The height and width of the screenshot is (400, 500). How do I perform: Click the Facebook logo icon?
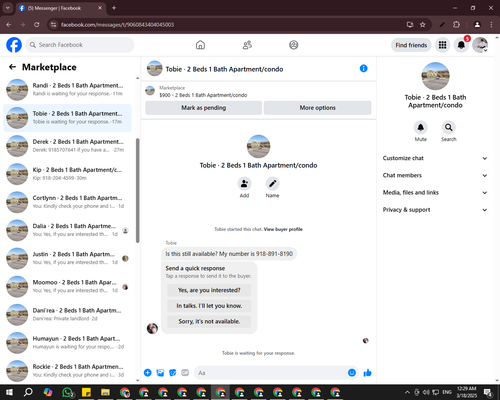pos(14,45)
